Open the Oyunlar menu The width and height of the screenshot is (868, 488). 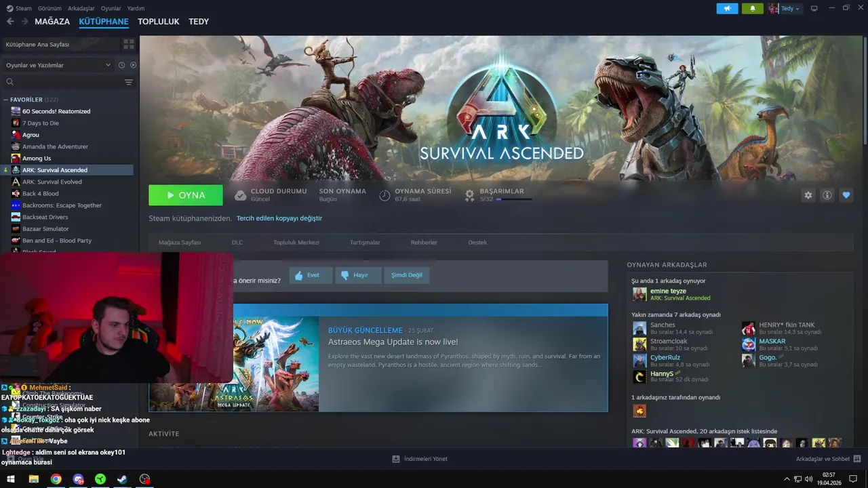(111, 8)
